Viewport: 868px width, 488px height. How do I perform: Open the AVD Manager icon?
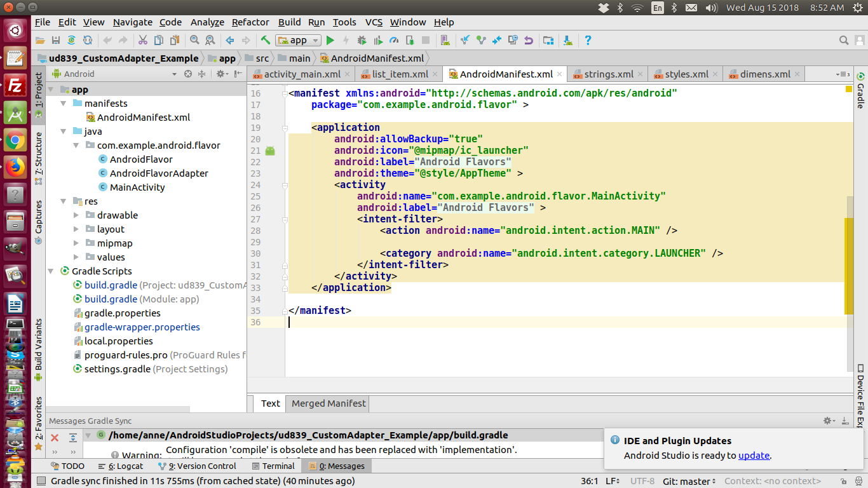pyautogui.click(x=445, y=40)
